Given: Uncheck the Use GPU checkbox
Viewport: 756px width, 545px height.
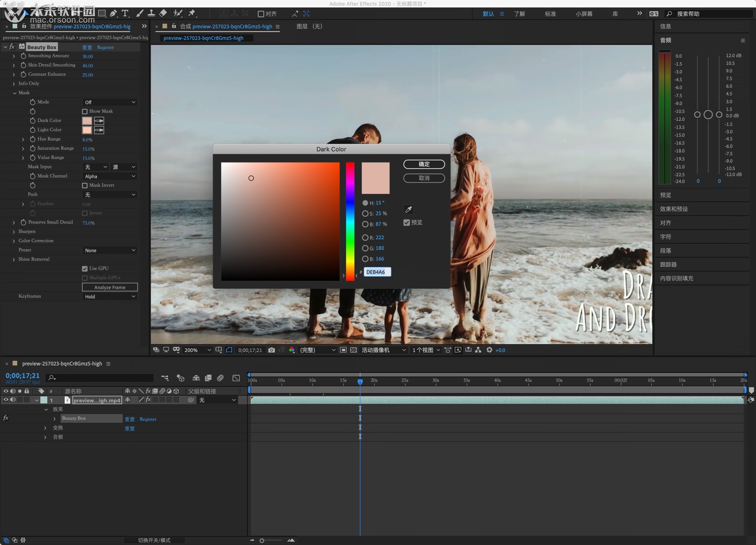Looking at the screenshot, I should click(85, 269).
